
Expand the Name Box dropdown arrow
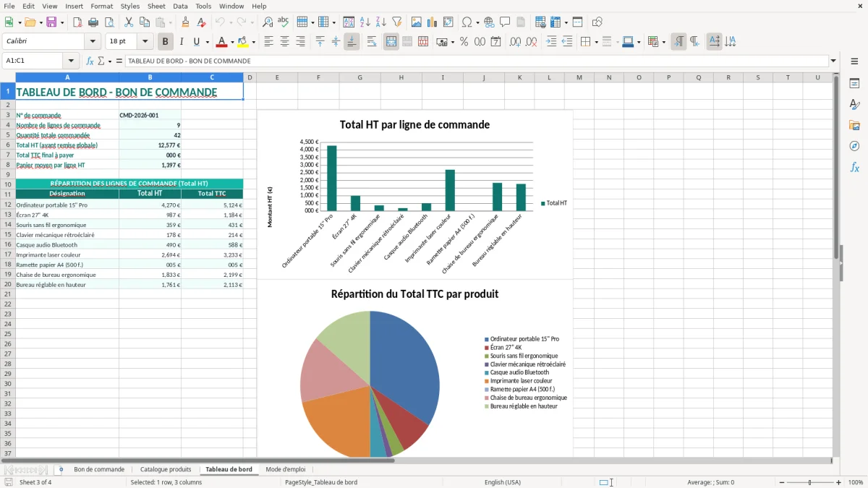[71, 61]
